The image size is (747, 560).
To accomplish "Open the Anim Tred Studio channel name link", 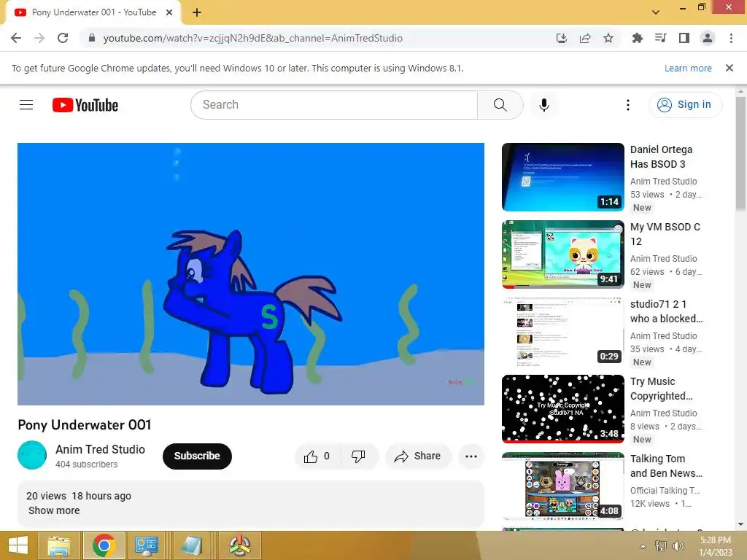I will pos(100,449).
